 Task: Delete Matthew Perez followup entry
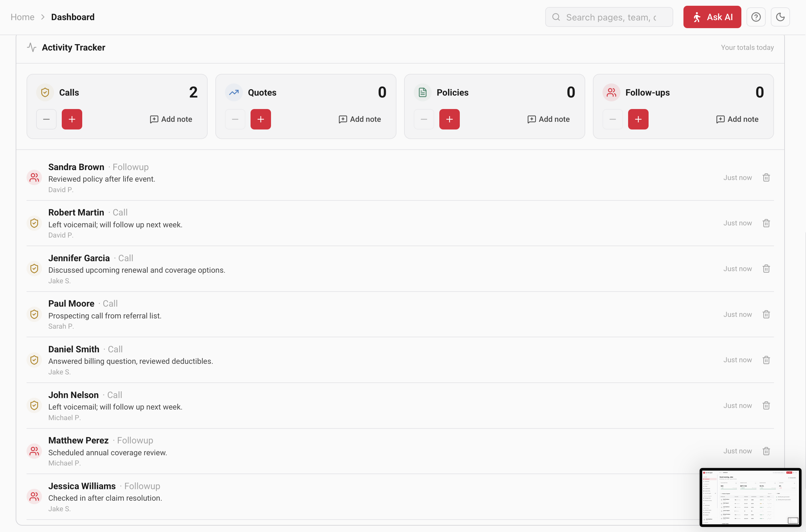[766, 451]
